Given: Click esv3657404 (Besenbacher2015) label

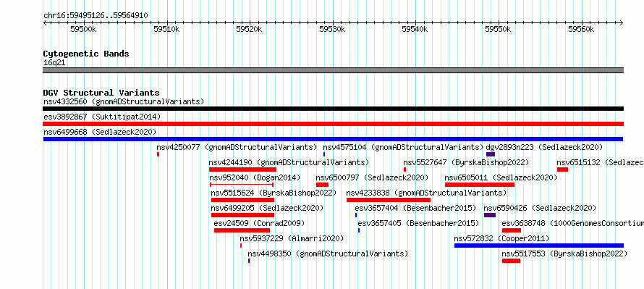Looking at the screenshot, I should click(x=415, y=208).
